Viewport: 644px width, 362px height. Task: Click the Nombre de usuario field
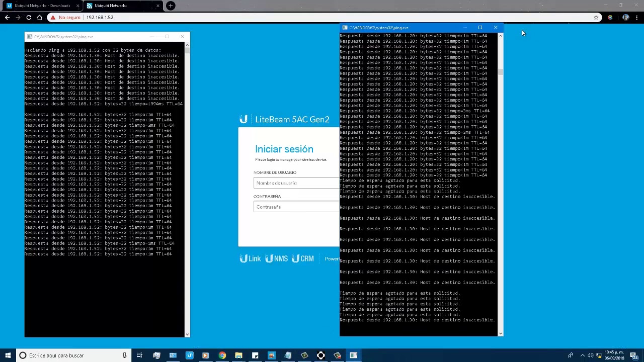coord(296,183)
